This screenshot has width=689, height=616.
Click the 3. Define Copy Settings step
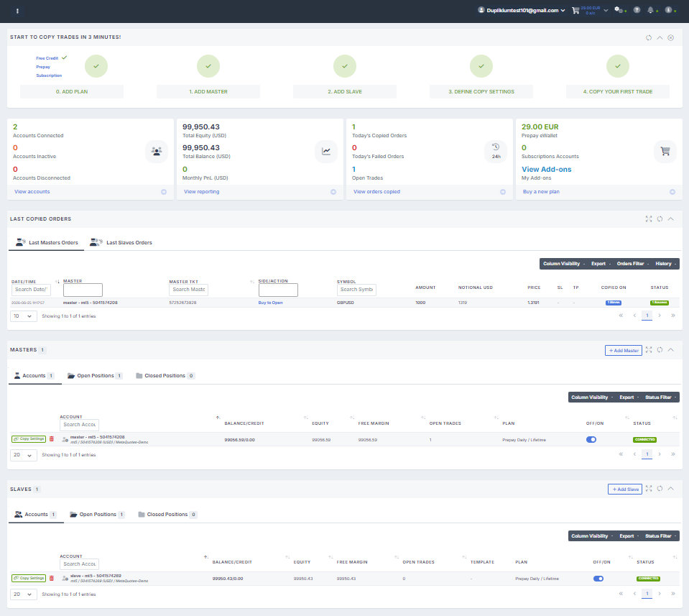point(481,92)
